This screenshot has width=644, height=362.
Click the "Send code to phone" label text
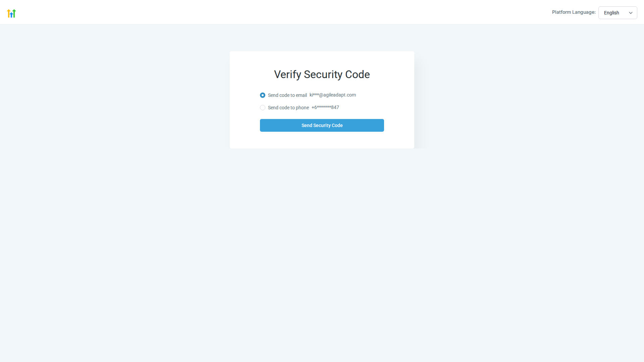(x=288, y=108)
